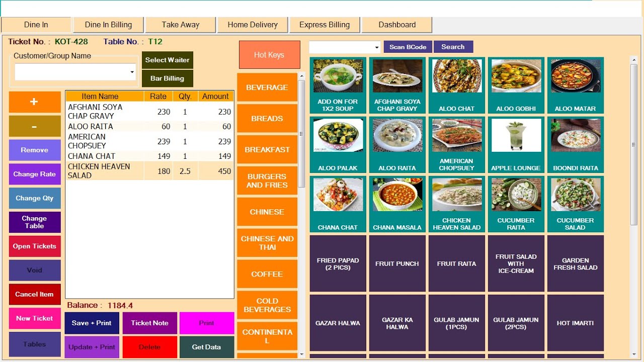644x362 pixels.
Task: Choose the Fruit Raita item
Action: point(456,263)
